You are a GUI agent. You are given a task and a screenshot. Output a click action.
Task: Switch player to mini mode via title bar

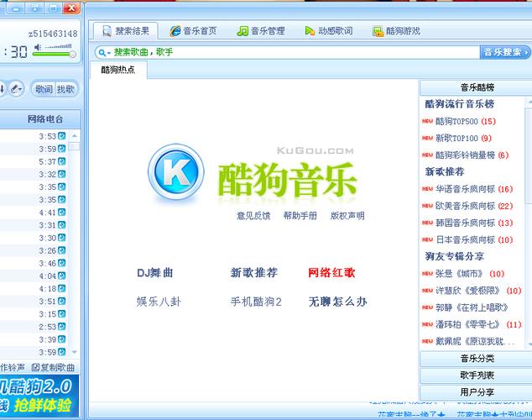pyautogui.click(x=34, y=8)
